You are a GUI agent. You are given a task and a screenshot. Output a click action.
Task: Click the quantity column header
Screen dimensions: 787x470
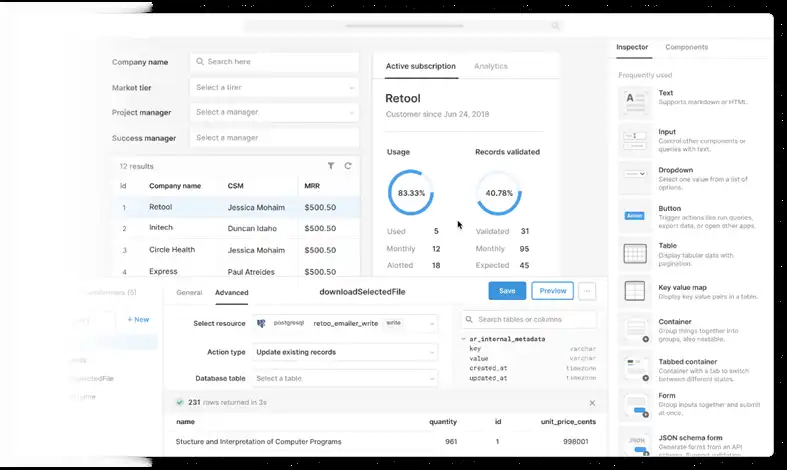point(443,422)
